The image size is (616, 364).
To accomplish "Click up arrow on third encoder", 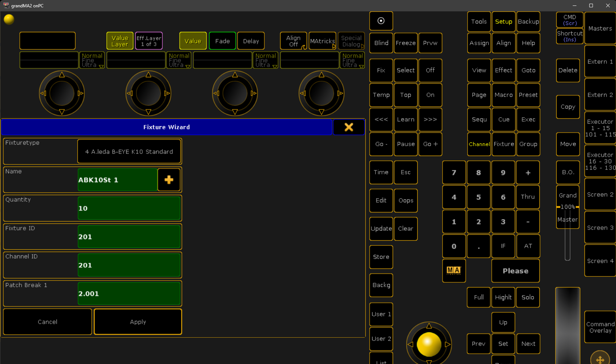I will tap(235, 75).
